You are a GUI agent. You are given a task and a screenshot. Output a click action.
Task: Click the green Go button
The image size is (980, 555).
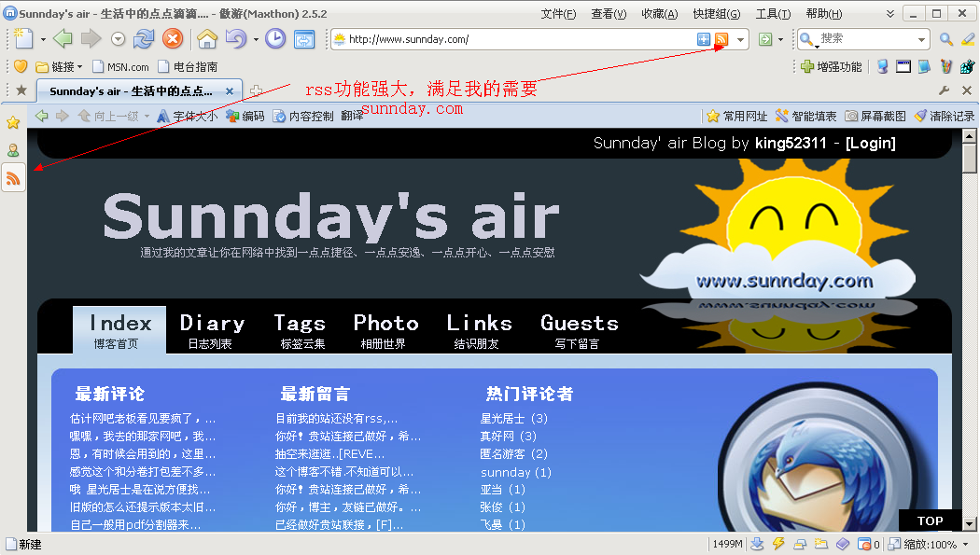click(x=765, y=39)
